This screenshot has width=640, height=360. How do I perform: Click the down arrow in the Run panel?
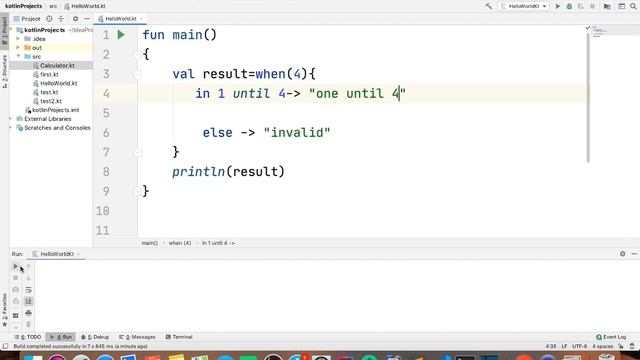[28, 278]
